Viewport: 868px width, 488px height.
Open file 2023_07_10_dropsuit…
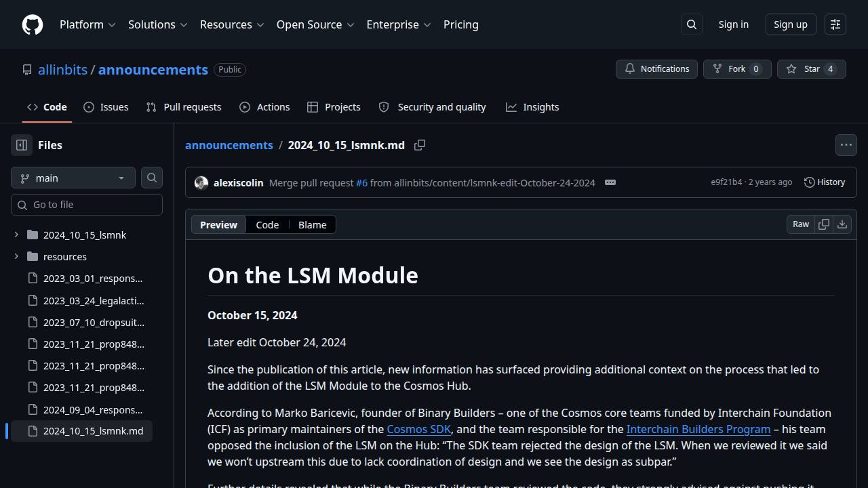tap(94, 322)
